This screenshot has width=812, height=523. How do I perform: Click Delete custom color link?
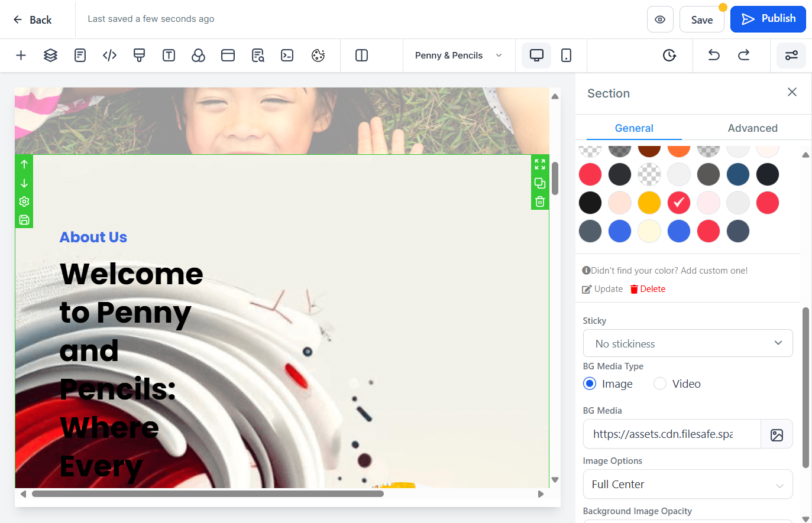(x=648, y=289)
